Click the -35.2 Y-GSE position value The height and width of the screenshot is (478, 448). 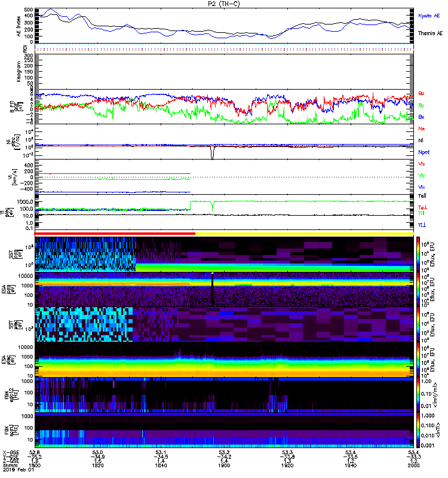click(x=35, y=456)
